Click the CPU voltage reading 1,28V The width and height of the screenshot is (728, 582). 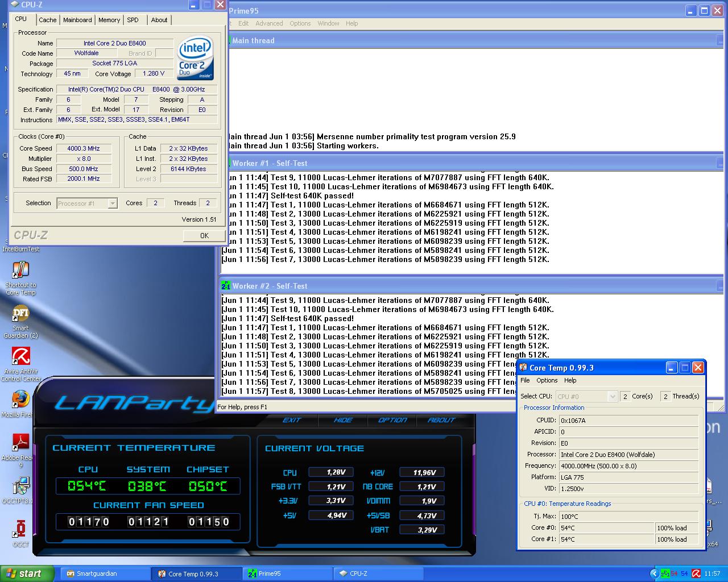coord(331,472)
